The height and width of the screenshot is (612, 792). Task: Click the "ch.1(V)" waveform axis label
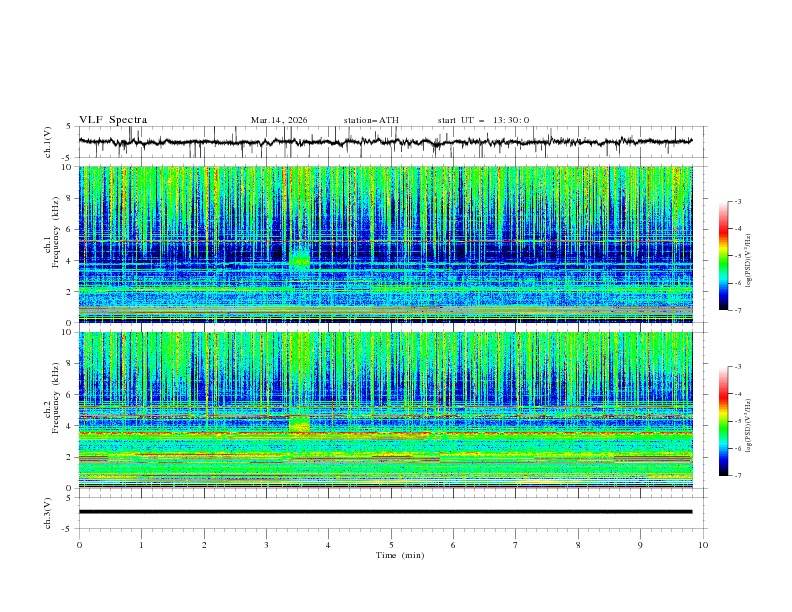[48, 142]
